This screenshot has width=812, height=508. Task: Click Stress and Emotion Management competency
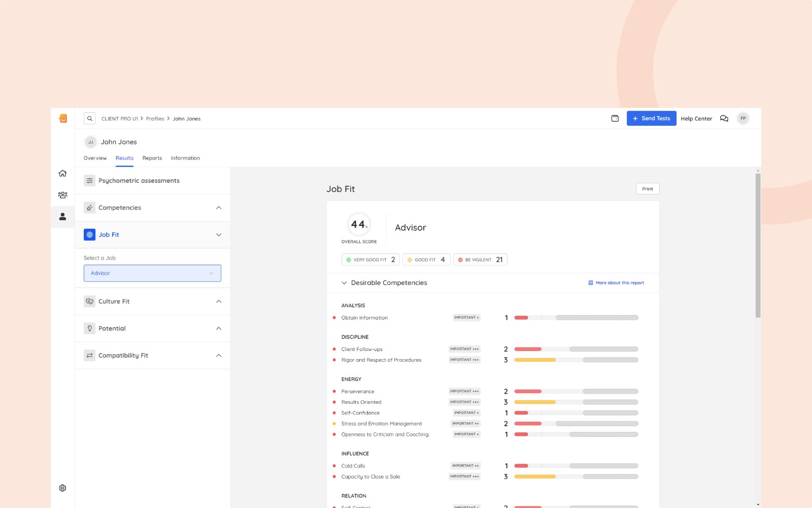382,424
